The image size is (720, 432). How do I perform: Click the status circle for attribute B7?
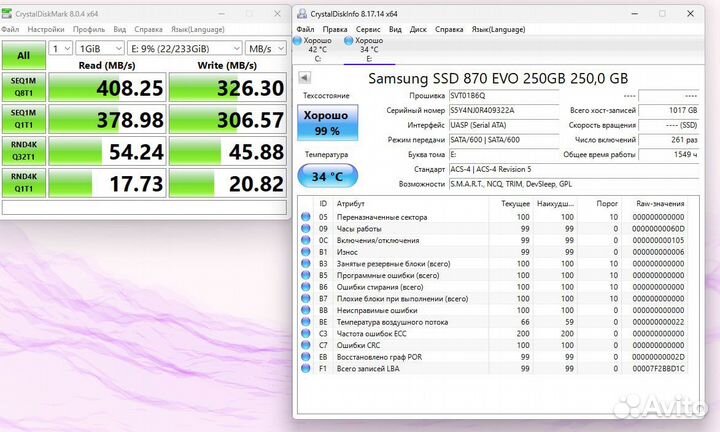point(306,298)
